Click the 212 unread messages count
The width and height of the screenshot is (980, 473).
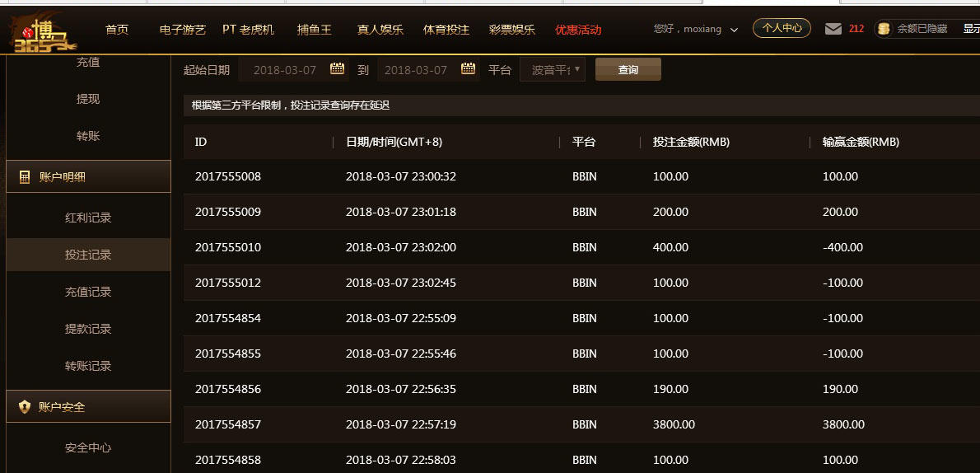856,29
